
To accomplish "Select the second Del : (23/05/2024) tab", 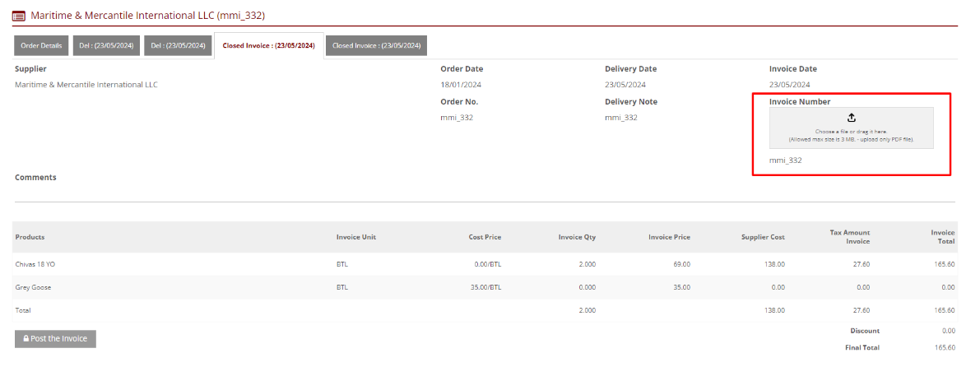I will [x=177, y=45].
